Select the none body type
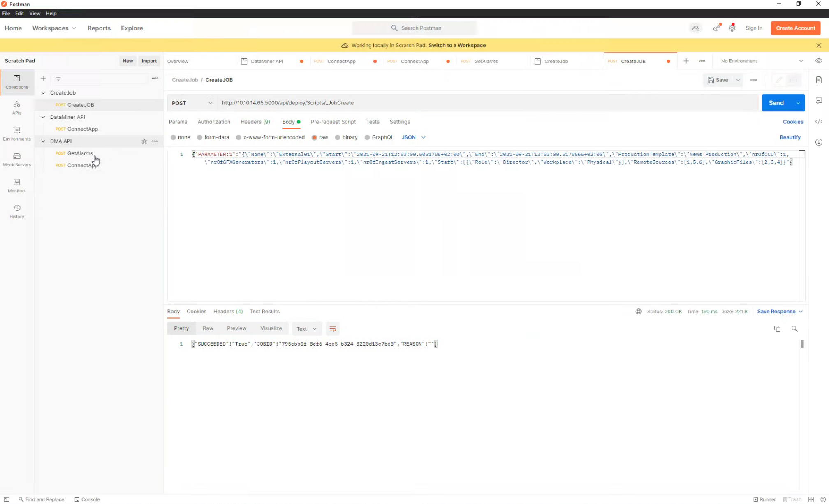This screenshot has width=829, height=504. [x=181, y=137]
